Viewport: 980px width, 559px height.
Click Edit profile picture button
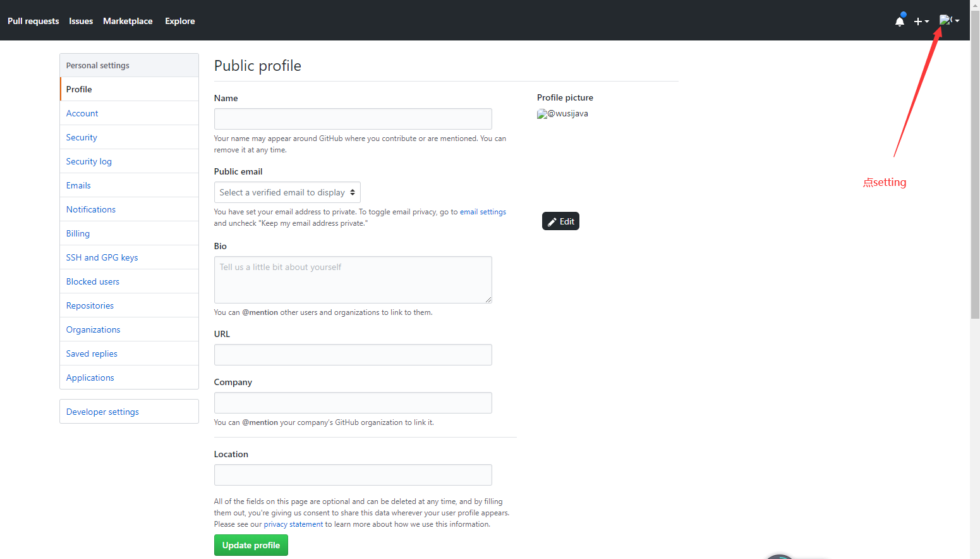(560, 221)
